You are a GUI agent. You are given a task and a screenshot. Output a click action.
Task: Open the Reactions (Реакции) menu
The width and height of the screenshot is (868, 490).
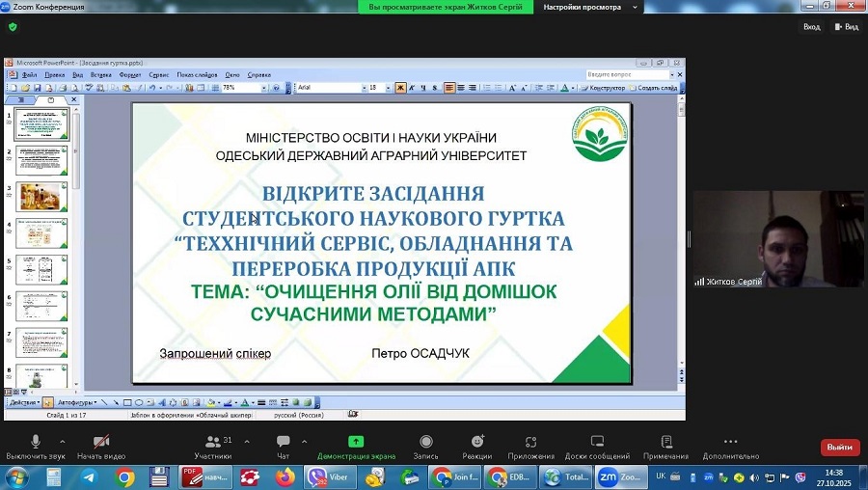click(x=476, y=445)
